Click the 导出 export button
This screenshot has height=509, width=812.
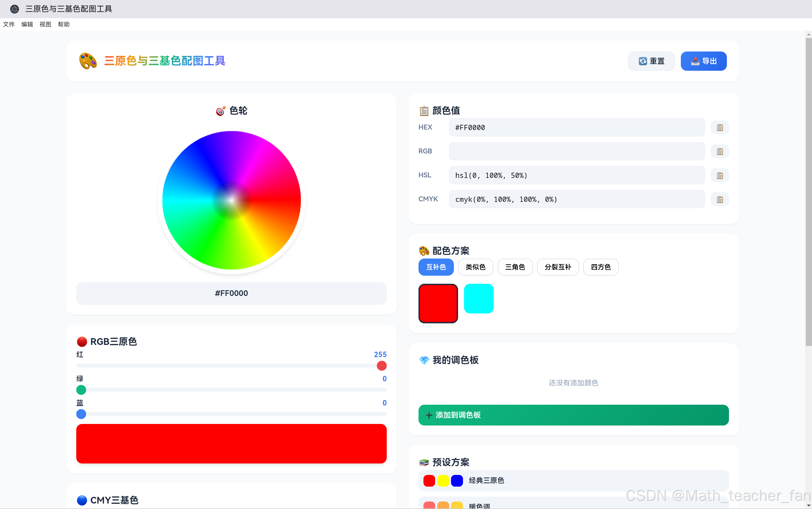click(703, 61)
